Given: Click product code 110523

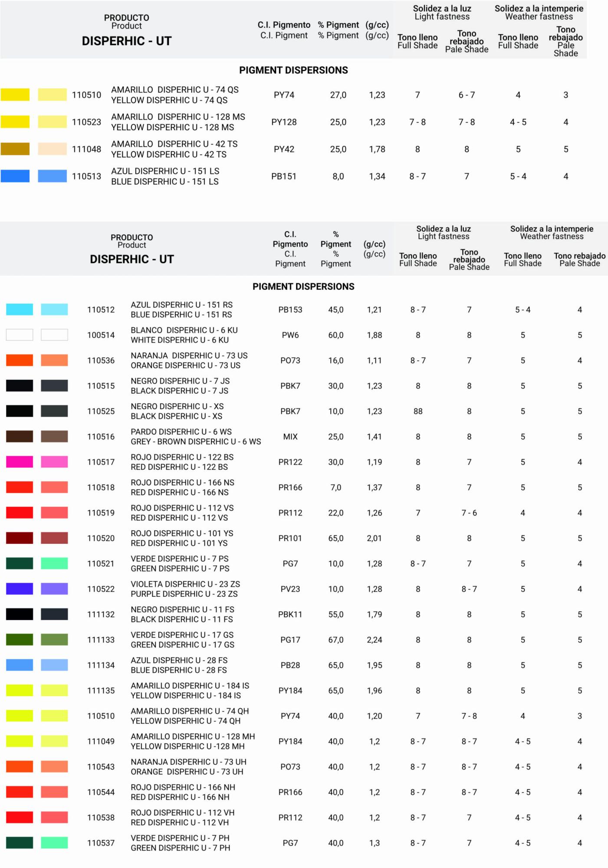Looking at the screenshot, I should [86, 122].
